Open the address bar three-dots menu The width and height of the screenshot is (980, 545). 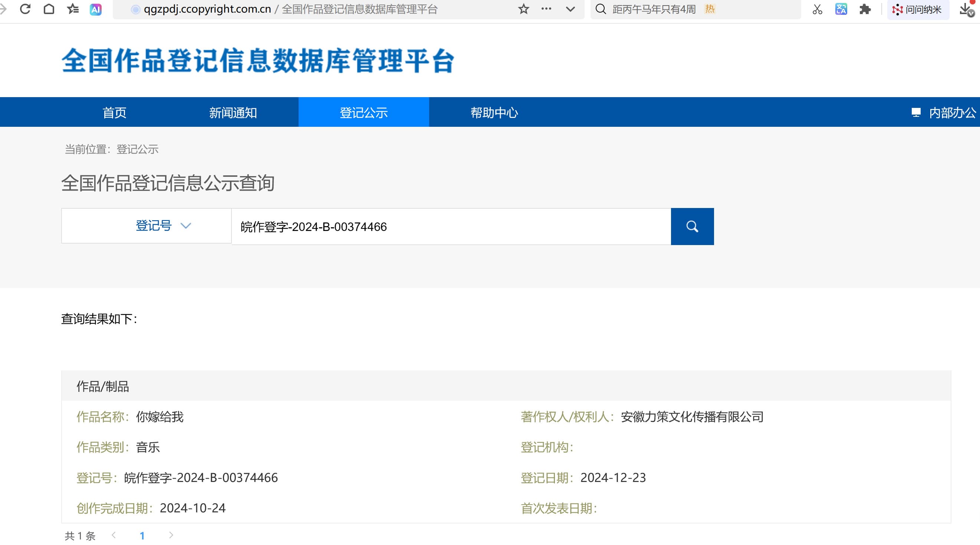click(546, 9)
